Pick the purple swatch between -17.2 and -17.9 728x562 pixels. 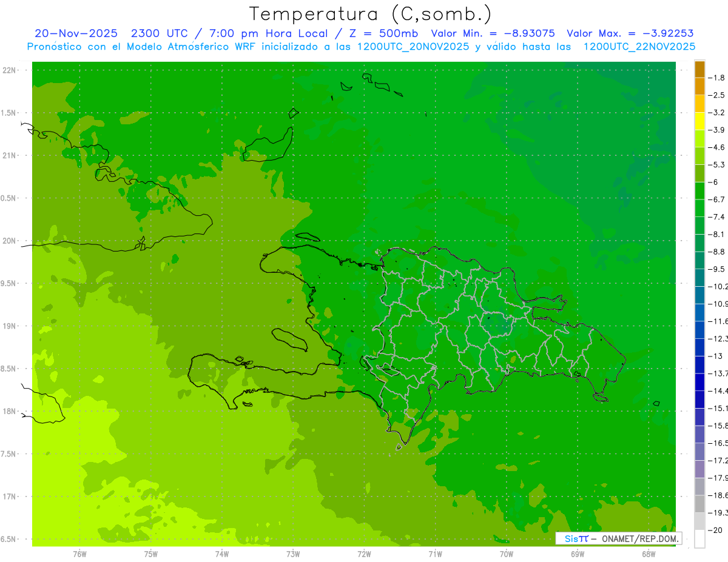coord(699,470)
